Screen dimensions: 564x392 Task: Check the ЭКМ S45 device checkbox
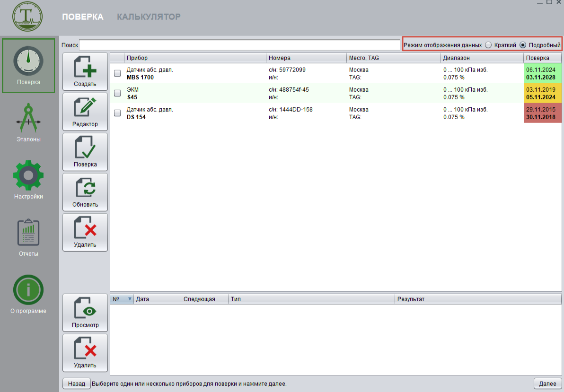pos(117,93)
